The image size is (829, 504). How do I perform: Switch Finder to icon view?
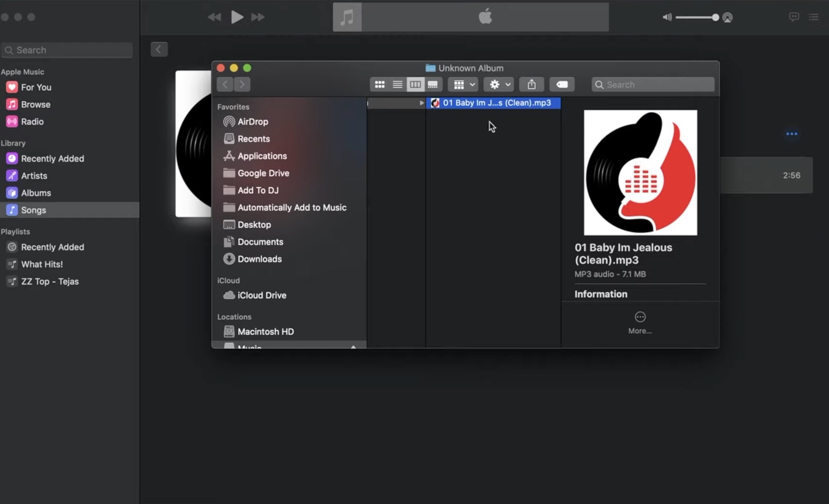point(379,84)
